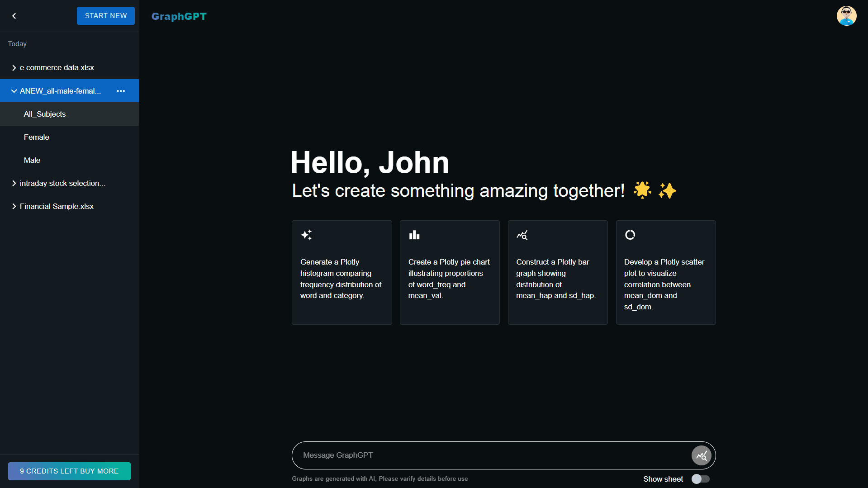
Task: Select the All_Subjects sheet
Action: [70, 114]
